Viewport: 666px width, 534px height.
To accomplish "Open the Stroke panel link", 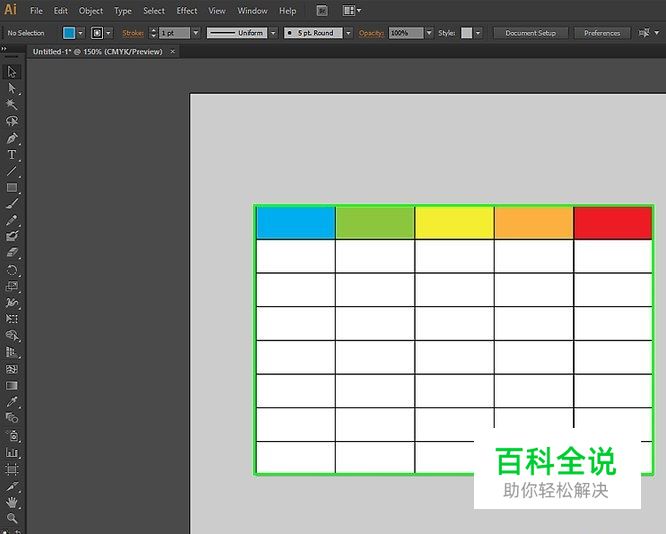I will click(x=133, y=33).
